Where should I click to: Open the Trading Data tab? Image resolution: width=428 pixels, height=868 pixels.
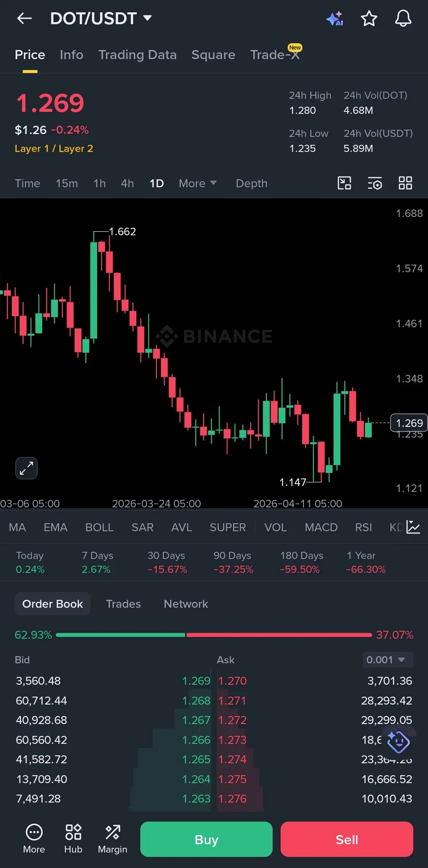tap(138, 55)
